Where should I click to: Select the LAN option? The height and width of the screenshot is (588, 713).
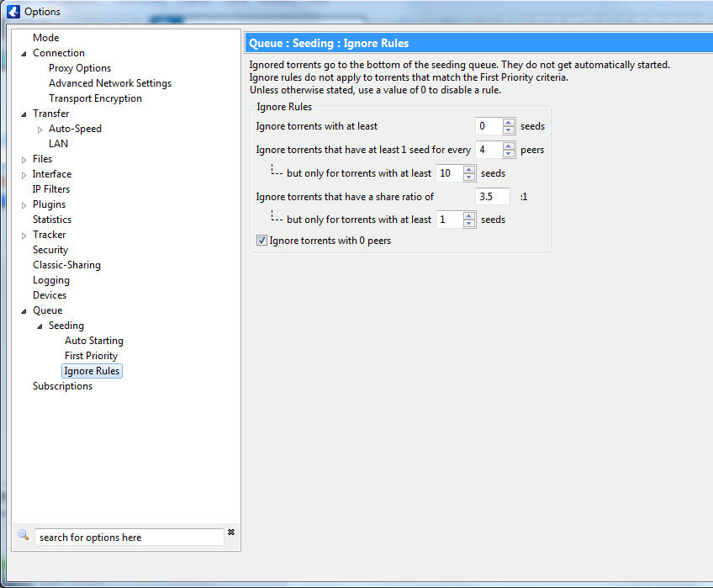pos(58,144)
